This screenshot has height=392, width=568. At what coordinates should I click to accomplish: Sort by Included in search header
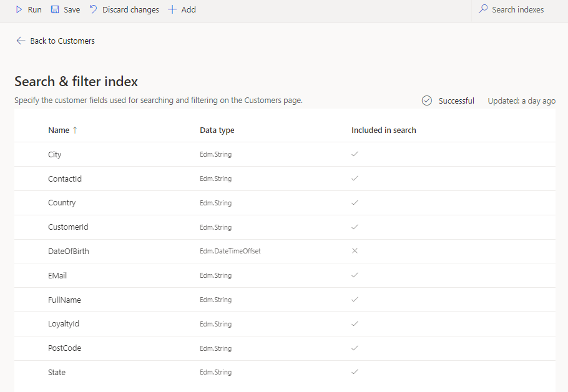(383, 130)
